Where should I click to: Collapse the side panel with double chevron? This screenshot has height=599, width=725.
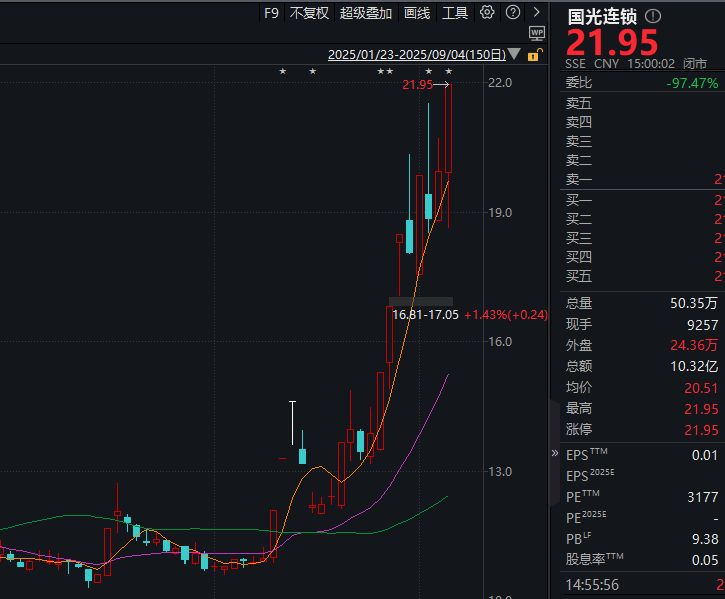pyautogui.click(x=554, y=453)
